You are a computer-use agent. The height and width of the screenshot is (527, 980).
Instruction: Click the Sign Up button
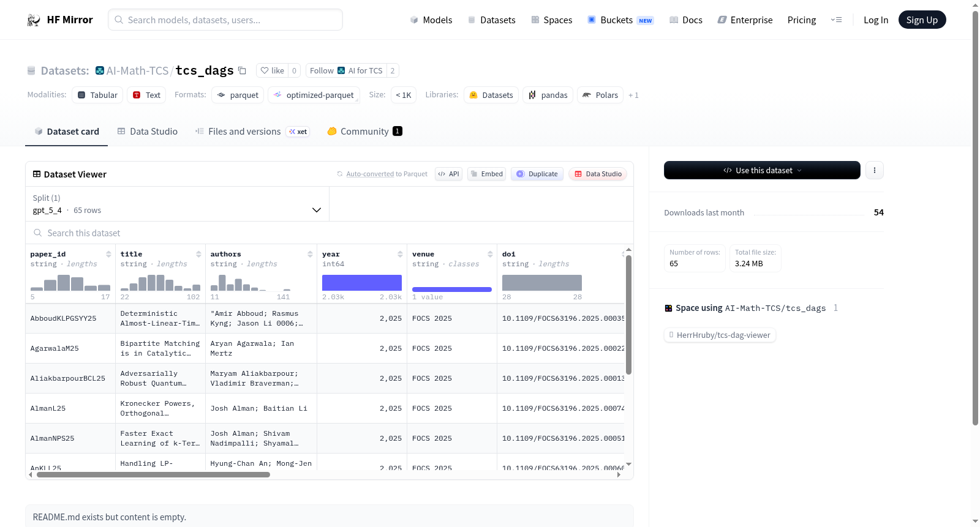[922, 20]
